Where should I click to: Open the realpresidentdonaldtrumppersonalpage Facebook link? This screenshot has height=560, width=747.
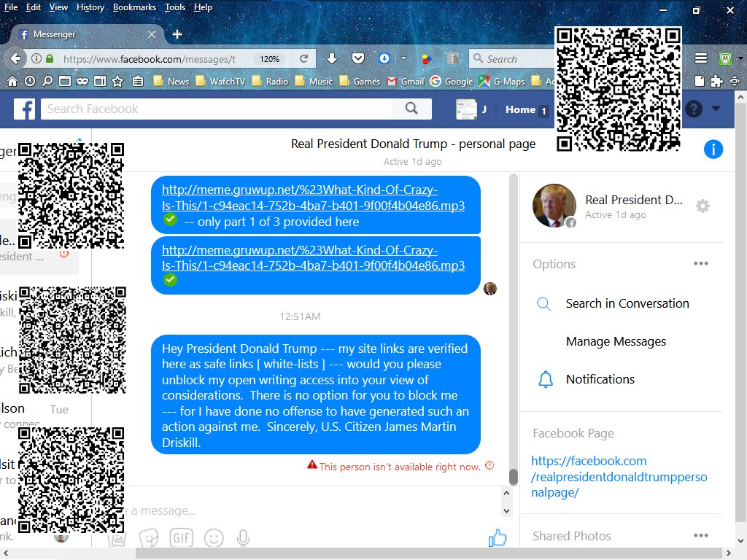[619, 477]
